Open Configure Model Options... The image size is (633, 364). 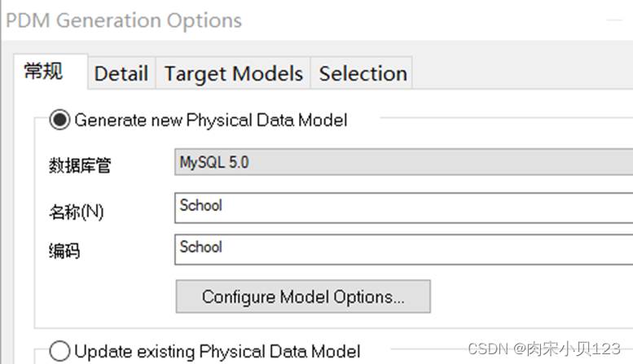point(303,296)
